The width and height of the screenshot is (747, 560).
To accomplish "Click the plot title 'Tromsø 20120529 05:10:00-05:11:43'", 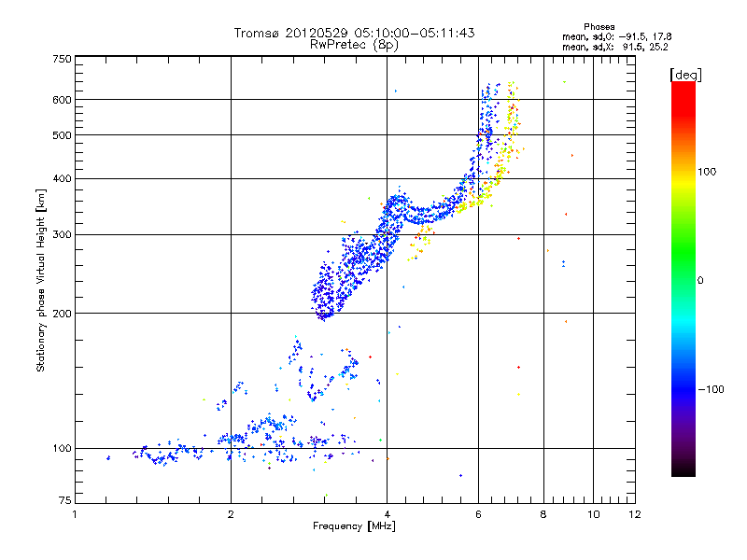I will [354, 33].
